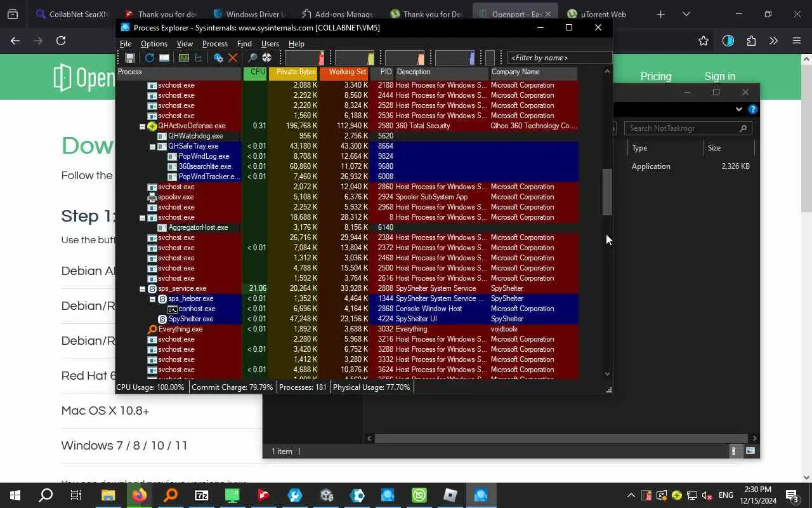Screen dimensions: 812x508
Task: Click the CPU usage mini graph in toolbar
Action: 304,58
